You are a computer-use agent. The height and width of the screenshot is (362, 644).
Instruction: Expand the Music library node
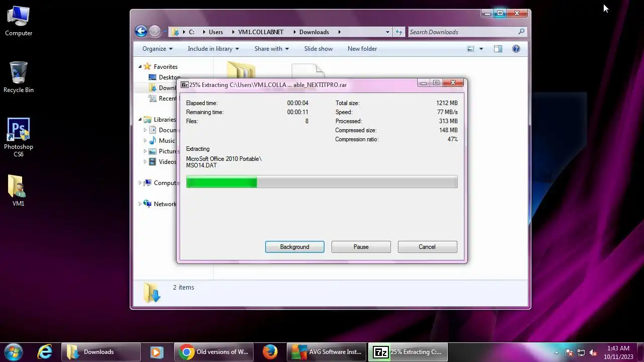click(145, 141)
